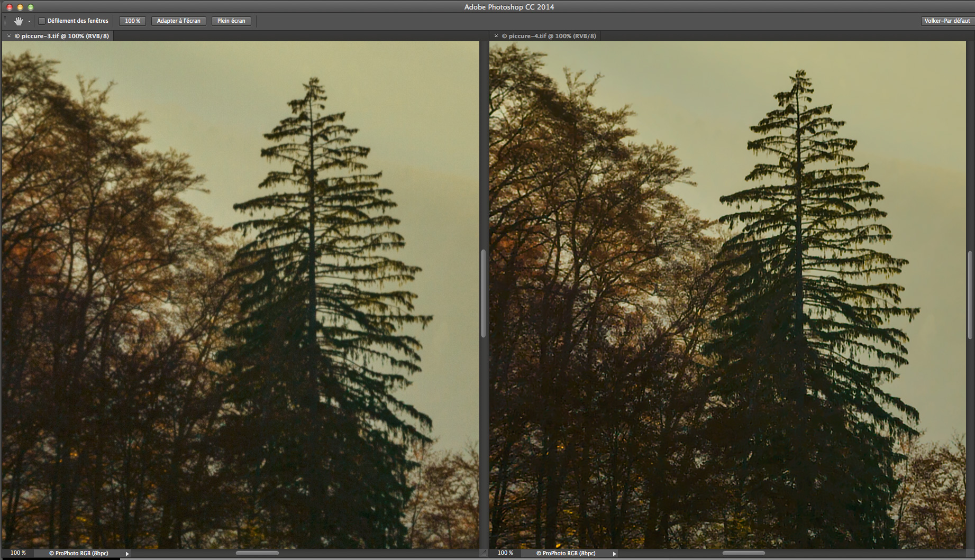Image resolution: width=975 pixels, height=560 pixels.
Task: Enable Défilement des fenêtres checkbox
Action: click(x=42, y=21)
